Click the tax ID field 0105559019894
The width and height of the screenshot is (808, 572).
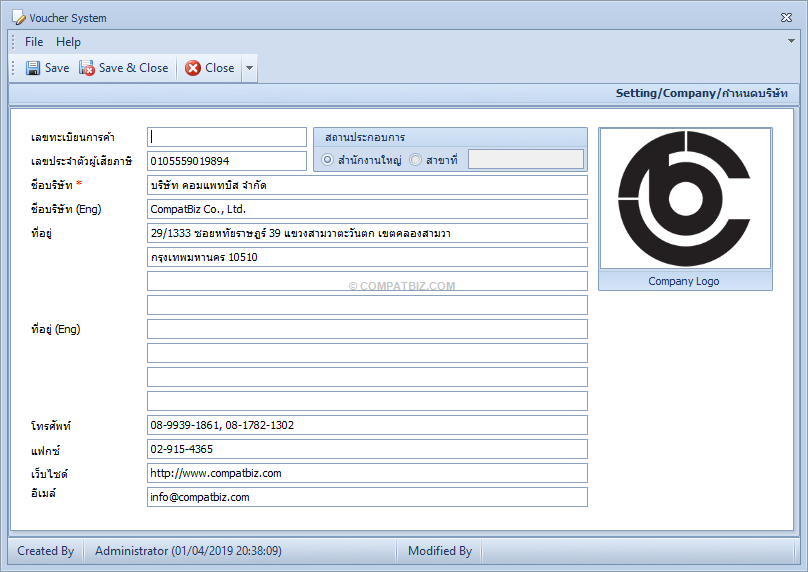(x=227, y=161)
